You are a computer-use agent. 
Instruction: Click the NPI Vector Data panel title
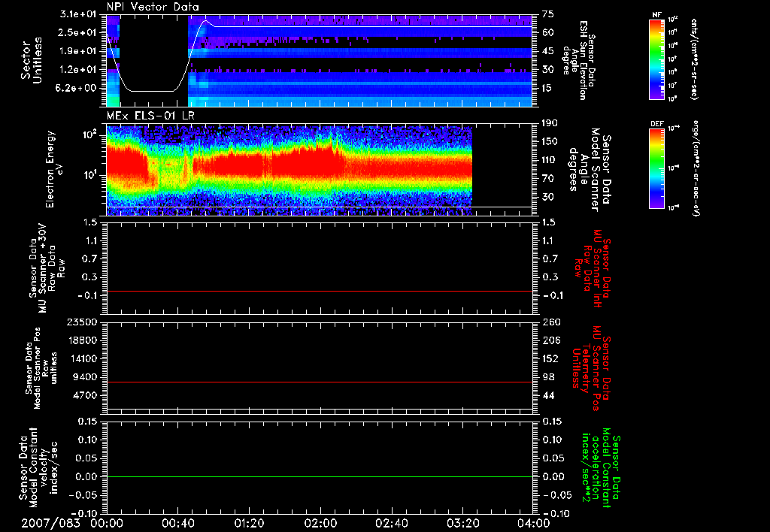pos(153,7)
